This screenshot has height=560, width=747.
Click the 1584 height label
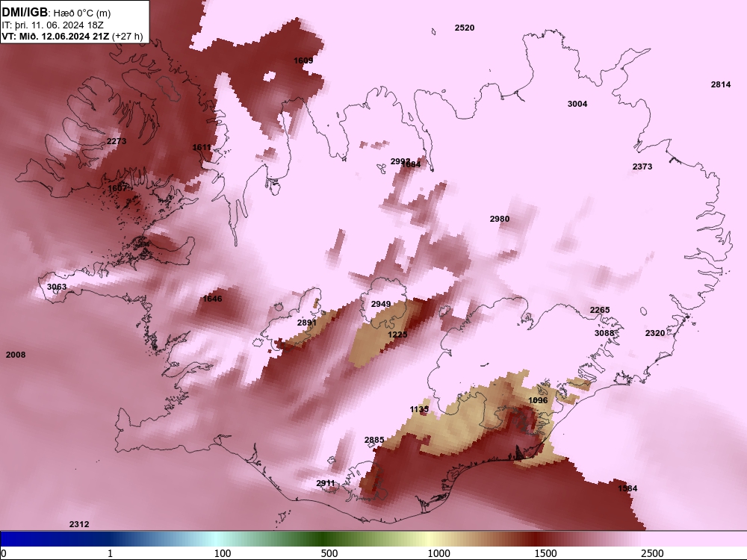[x=627, y=488]
